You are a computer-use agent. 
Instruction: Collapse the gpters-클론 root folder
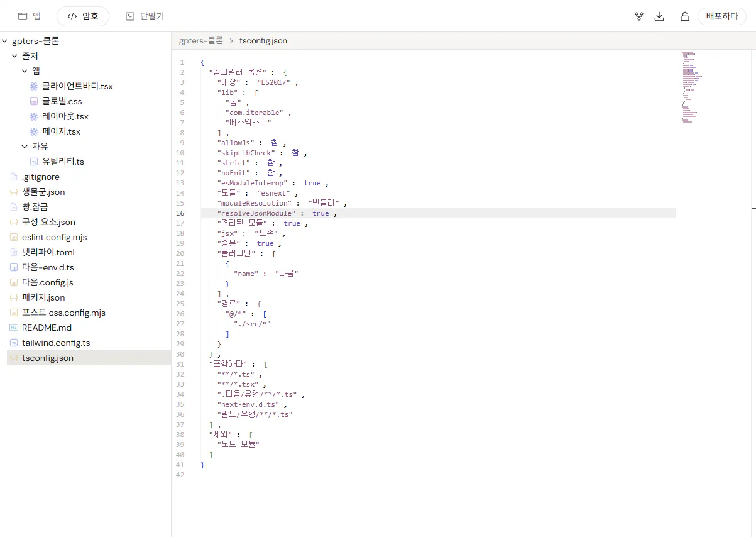(6, 41)
